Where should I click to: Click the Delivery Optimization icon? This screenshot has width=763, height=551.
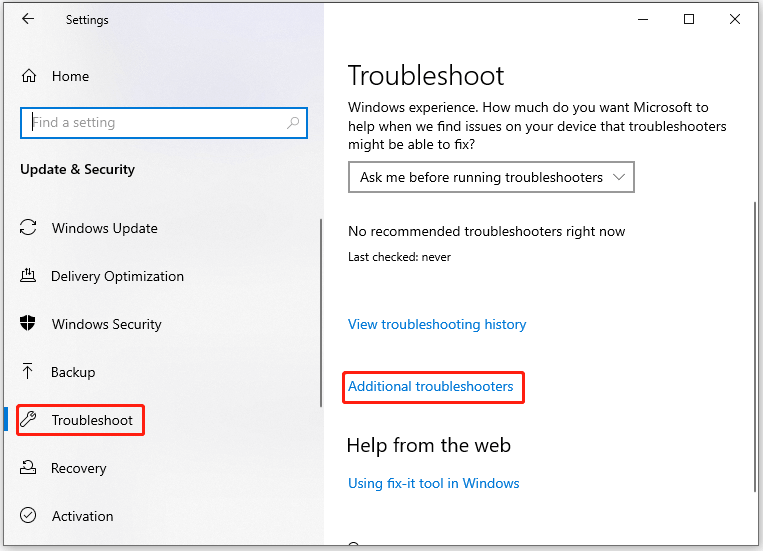(x=28, y=275)
